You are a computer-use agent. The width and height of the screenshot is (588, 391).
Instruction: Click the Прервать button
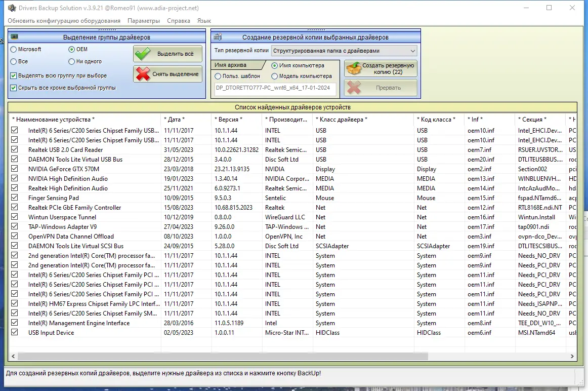[x=381, y=88]
